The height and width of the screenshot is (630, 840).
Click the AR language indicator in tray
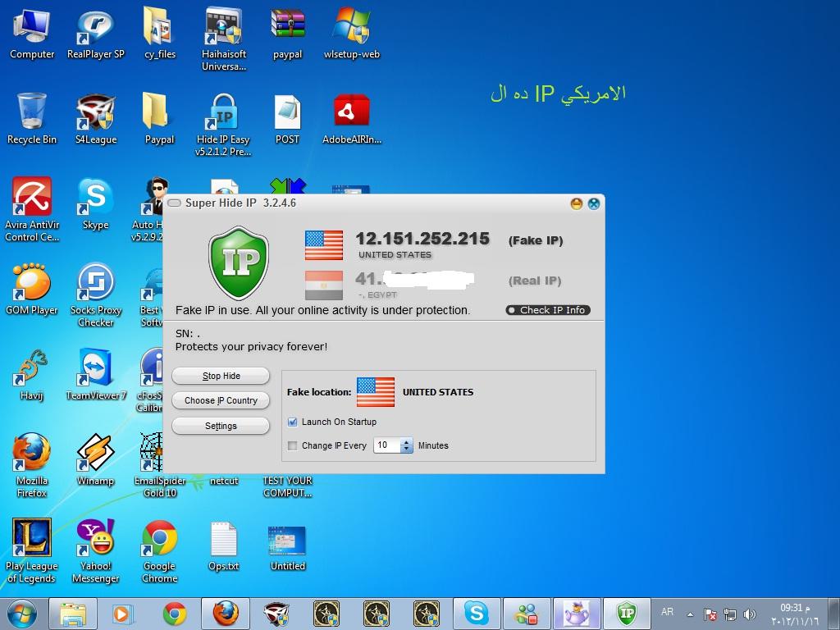coord(667,612)
